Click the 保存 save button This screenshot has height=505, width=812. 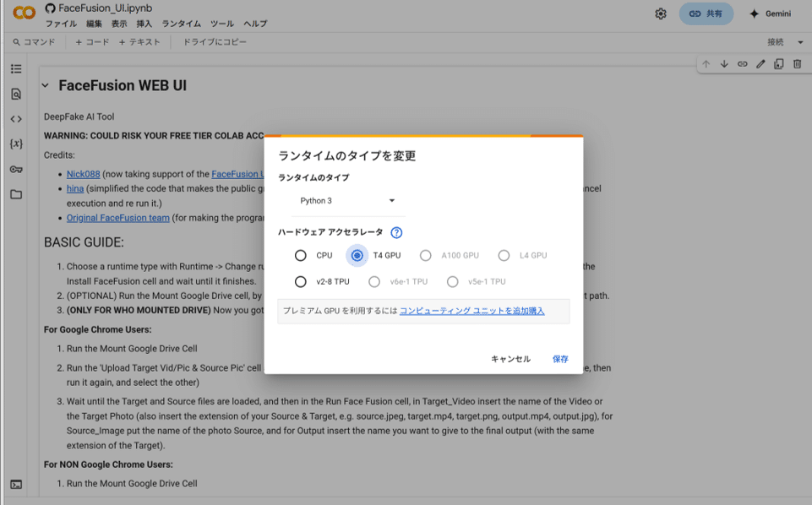(560, 359)
